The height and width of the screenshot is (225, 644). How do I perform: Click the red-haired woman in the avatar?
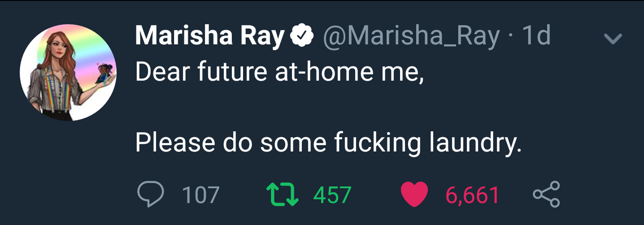(x=55, y=76)
